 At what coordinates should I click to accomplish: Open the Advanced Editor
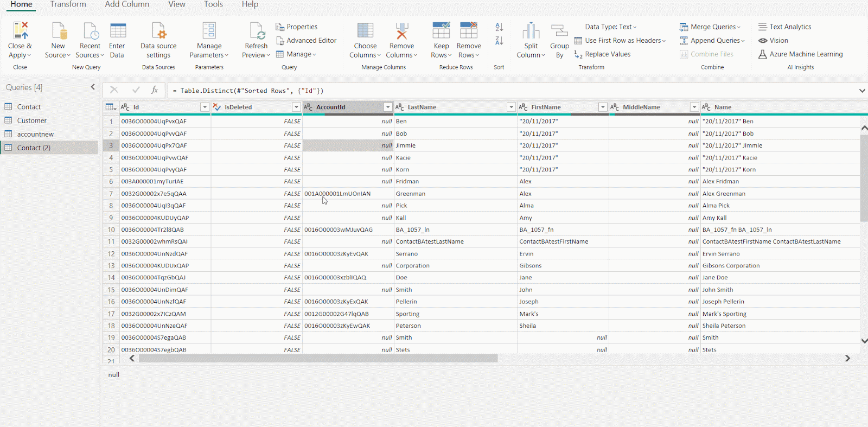coord(306,41)
